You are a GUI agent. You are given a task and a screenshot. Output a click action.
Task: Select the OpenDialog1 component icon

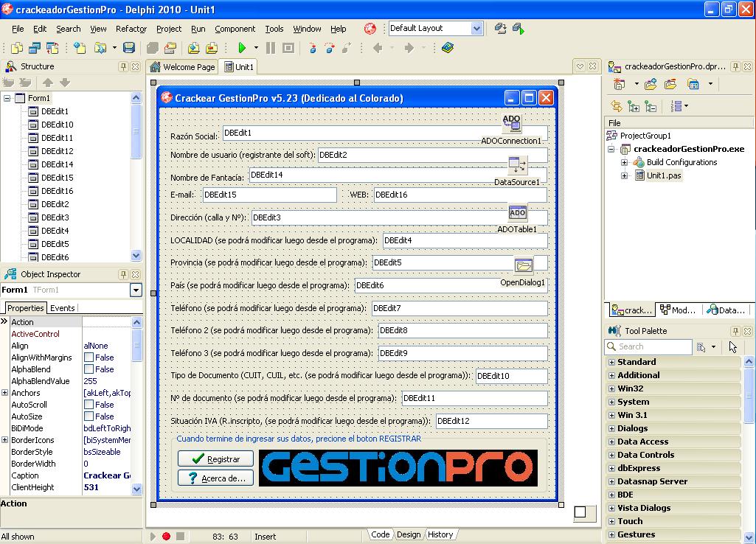(x=524, y=265)
